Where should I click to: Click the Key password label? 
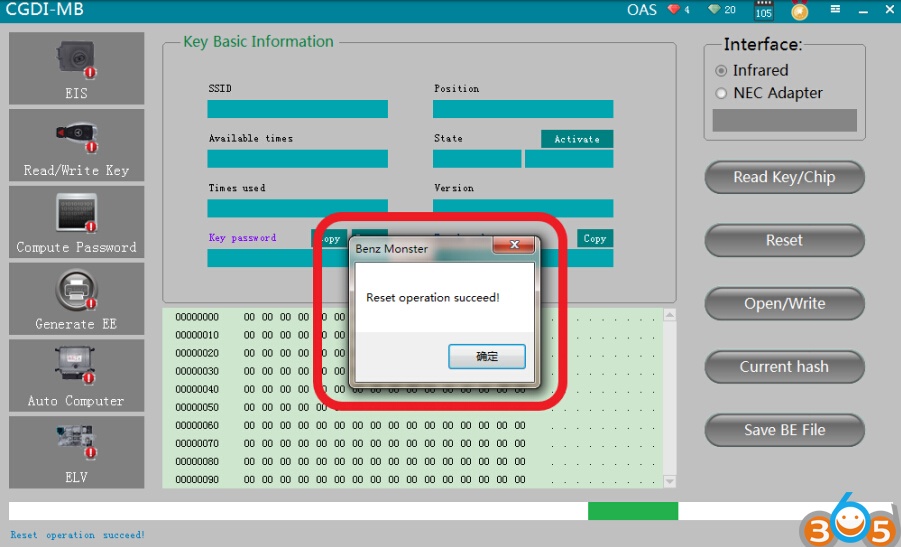coord(242,238)
